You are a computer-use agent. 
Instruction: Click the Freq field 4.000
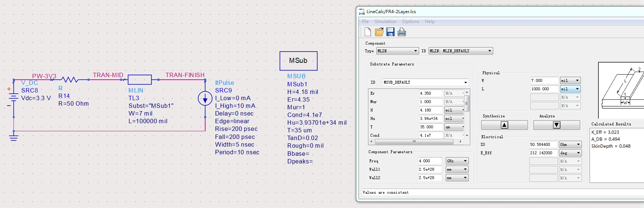pos(430,161)
